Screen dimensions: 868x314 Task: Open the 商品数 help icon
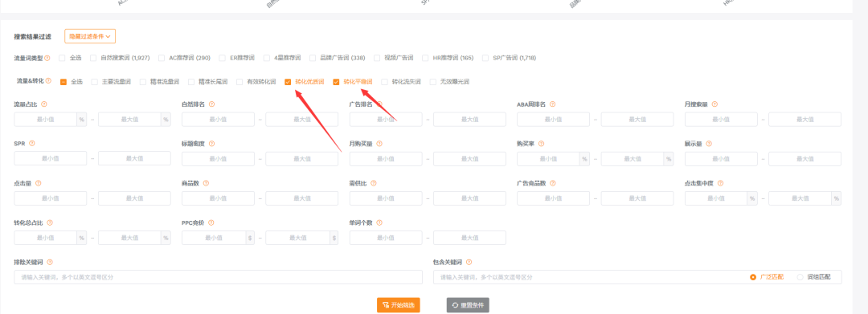[x=206, y=183]
